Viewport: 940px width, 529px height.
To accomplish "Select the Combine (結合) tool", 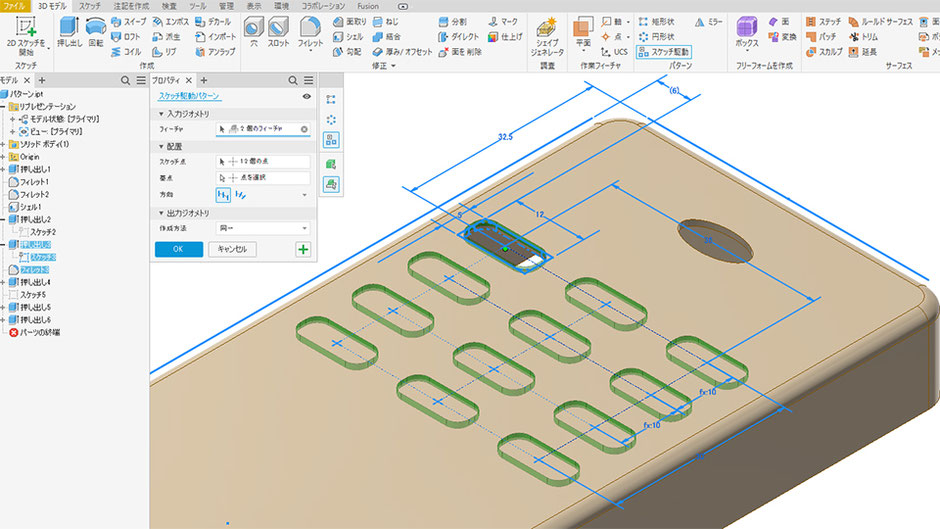I will 385,37.
